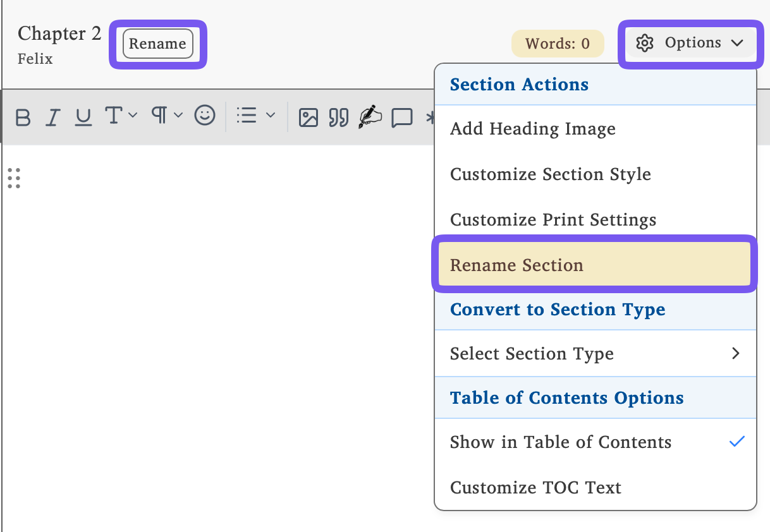Underline the selected text

[83, 118]
